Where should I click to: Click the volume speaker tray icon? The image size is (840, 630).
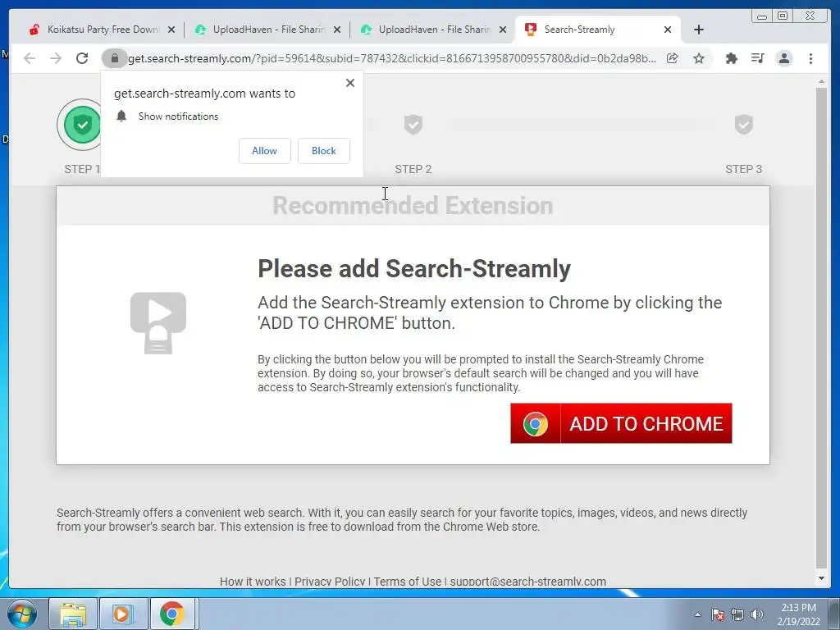click(x=757, y=614)
